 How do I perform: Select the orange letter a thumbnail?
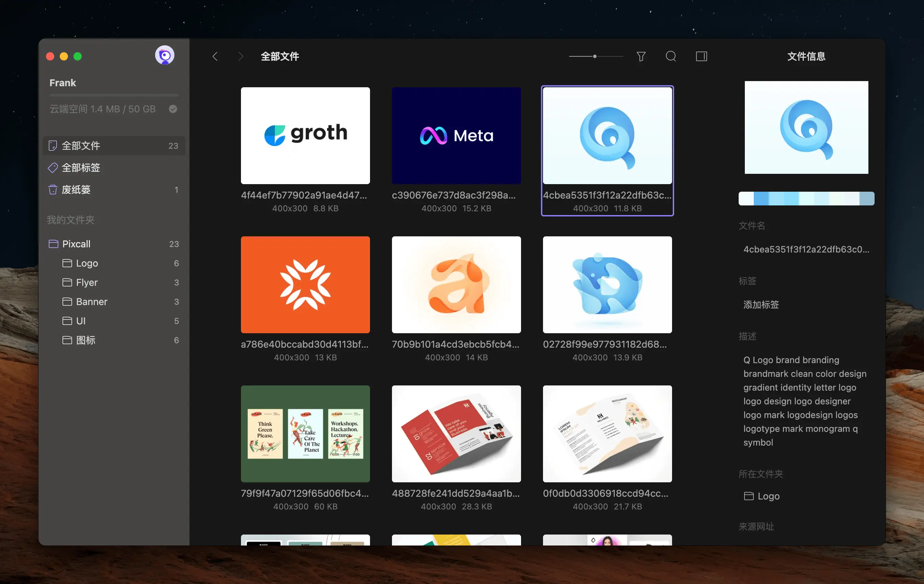coord(456,284)
